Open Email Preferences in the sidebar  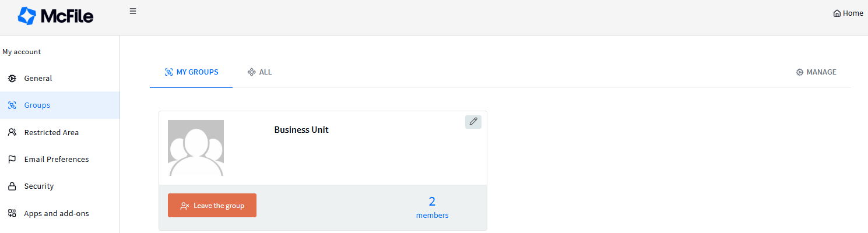tap(57, 159)
